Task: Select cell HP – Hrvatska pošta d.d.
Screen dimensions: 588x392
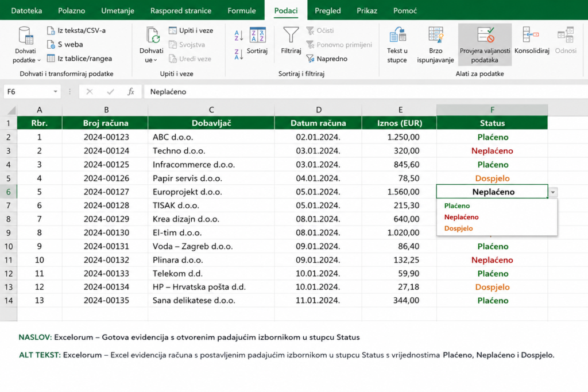Action: (211, 287)
